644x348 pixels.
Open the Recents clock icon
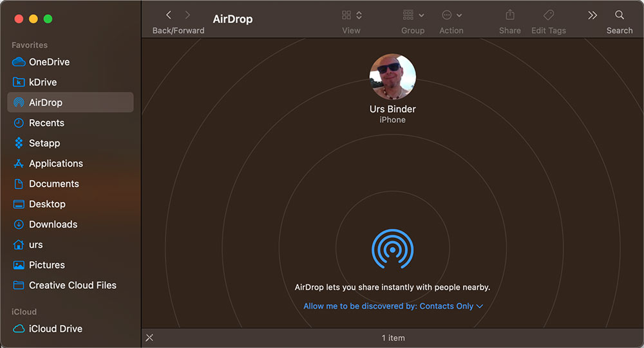pos(19,123)
